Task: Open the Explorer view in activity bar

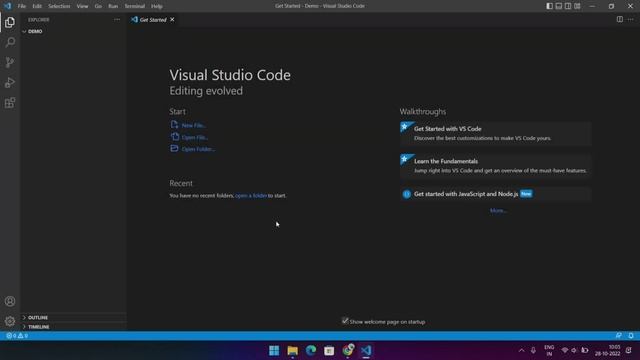Action: (x=10, y=22)
